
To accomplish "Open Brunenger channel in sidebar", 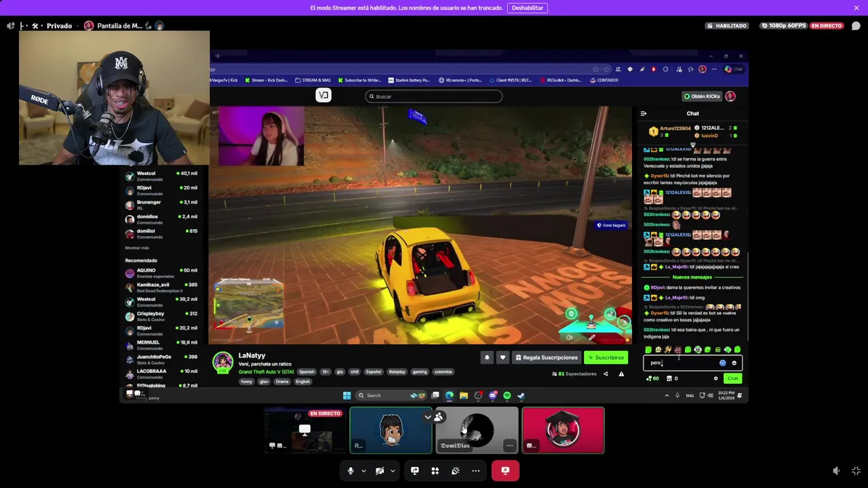I will pyautogui.click(x=161, y=205).
